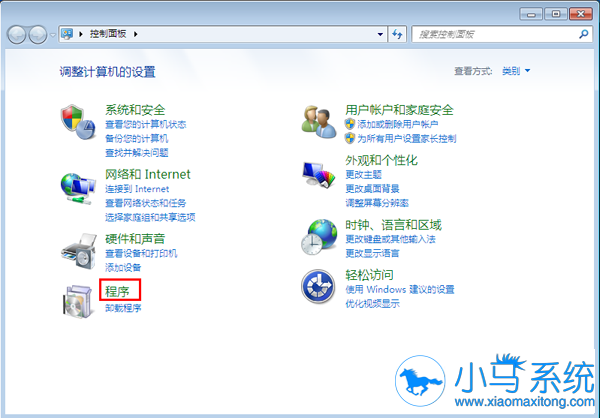Click 查看网络状态和任务 link
This screenshot has height=418, width=600.
click(145, 203)
